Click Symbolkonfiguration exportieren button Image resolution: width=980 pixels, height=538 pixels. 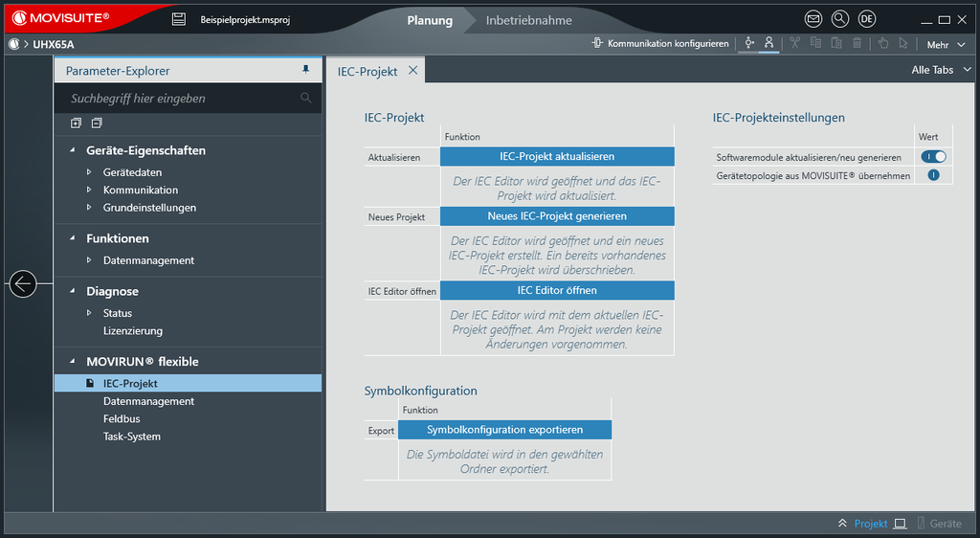[504, 430]
